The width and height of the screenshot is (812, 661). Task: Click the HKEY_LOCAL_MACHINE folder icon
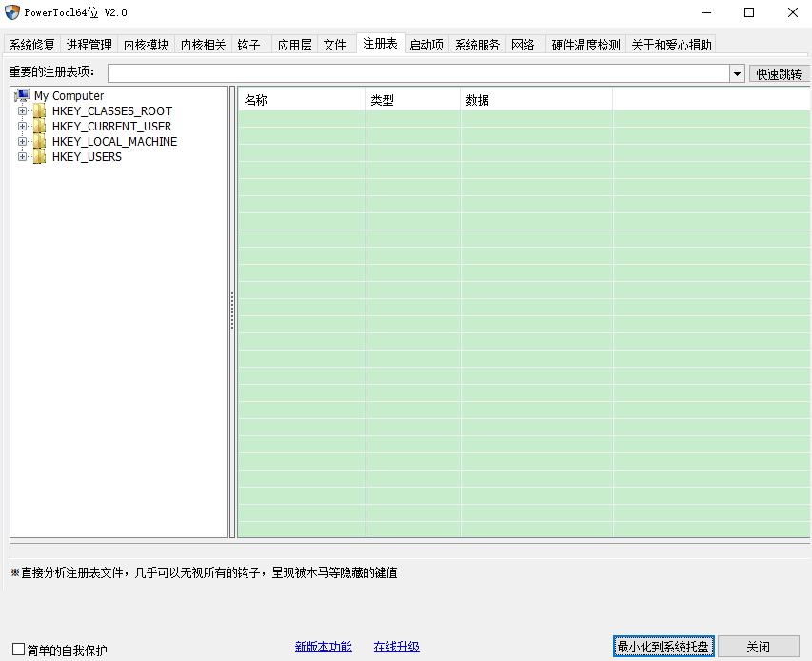point(38,141)
